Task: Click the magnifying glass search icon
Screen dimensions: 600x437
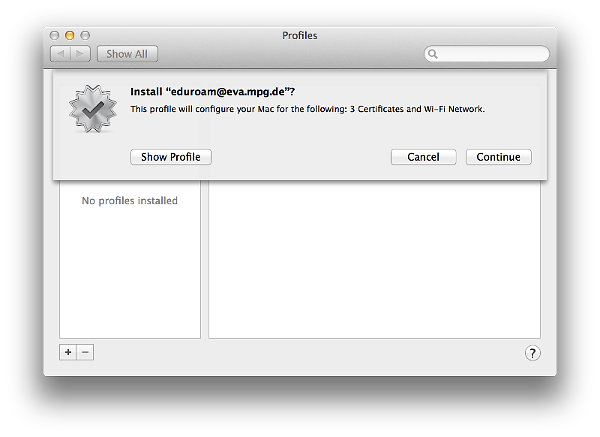Action: (x=432, y=54)
